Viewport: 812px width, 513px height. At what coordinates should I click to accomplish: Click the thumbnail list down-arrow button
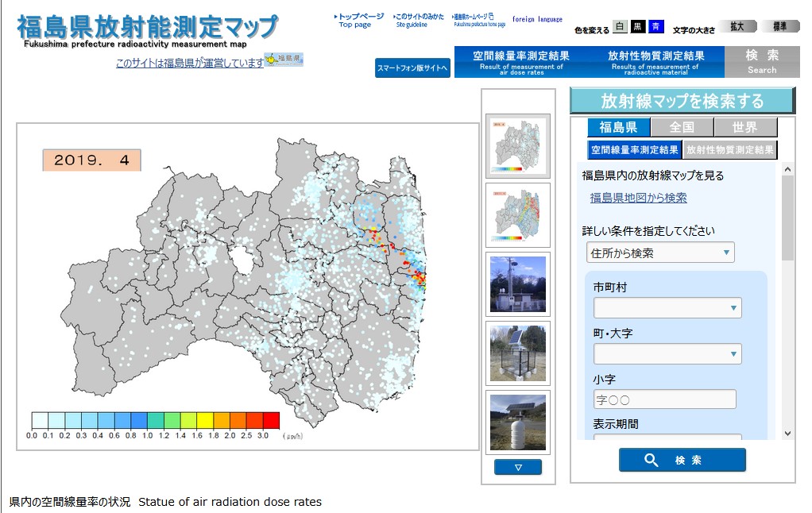pos(518,467)
